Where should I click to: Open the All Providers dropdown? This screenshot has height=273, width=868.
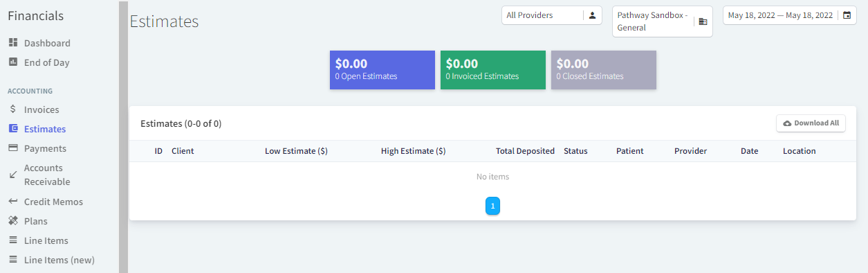click(552, 15)
